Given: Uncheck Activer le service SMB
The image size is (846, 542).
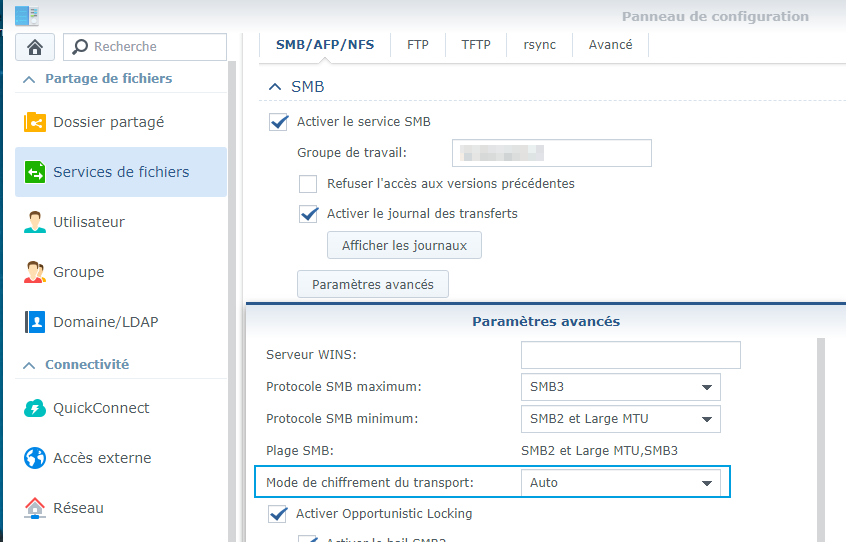Looking at the screenshot, I should click(x=279, y=122).
